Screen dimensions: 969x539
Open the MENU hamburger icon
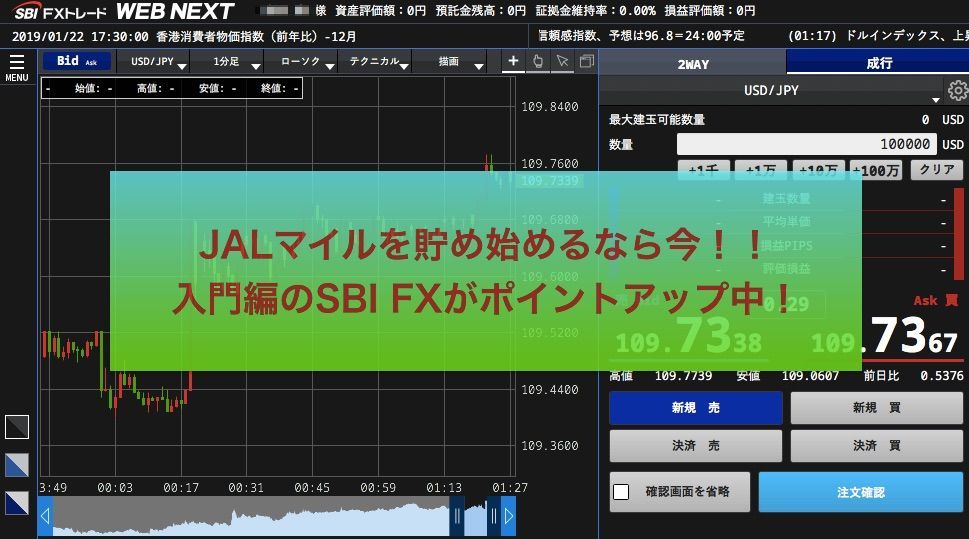click(x=17, y=67)
